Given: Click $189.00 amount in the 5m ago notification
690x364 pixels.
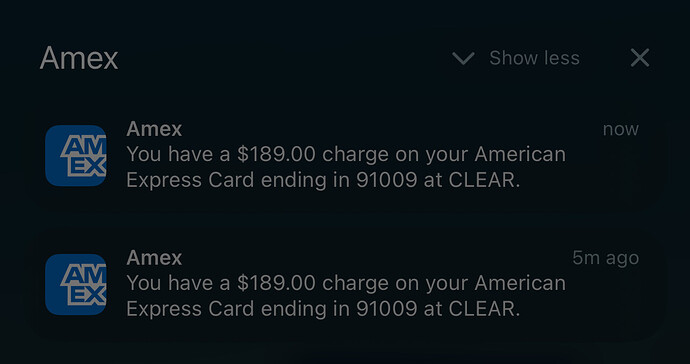Looking at the screenshot, I should [276, 283].
